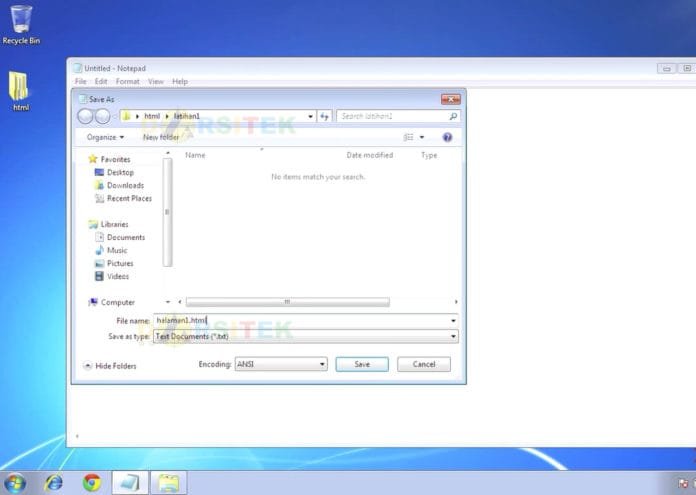Open the Recycle Bin desktop icon
The height and width of the screenshot is (495, 696).
(21, 24)
